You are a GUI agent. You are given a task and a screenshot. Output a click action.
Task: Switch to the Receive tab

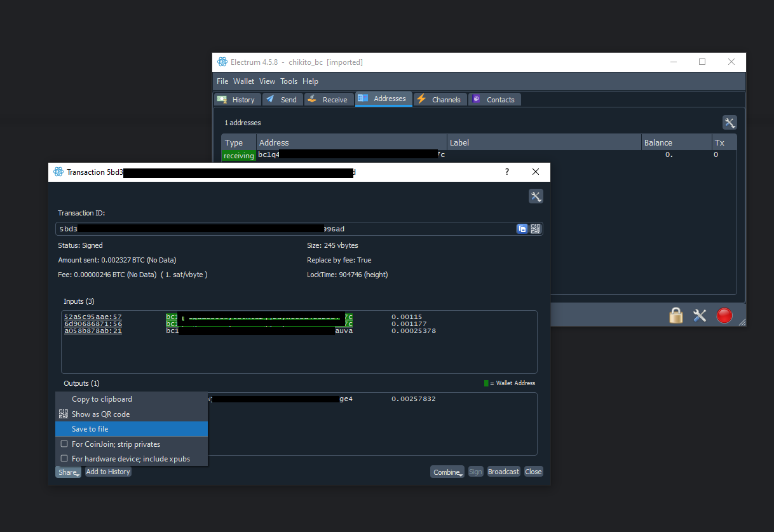(x=329, y=100)
